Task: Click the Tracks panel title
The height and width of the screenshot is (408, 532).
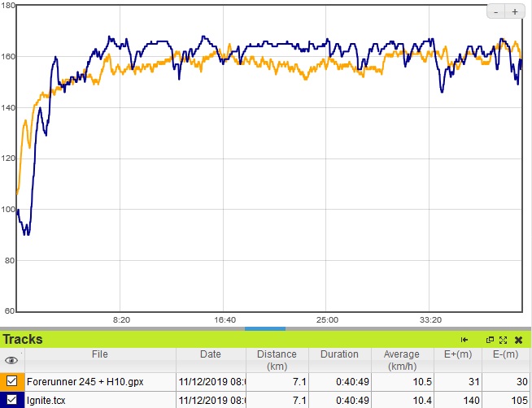Action: point(23,340)
